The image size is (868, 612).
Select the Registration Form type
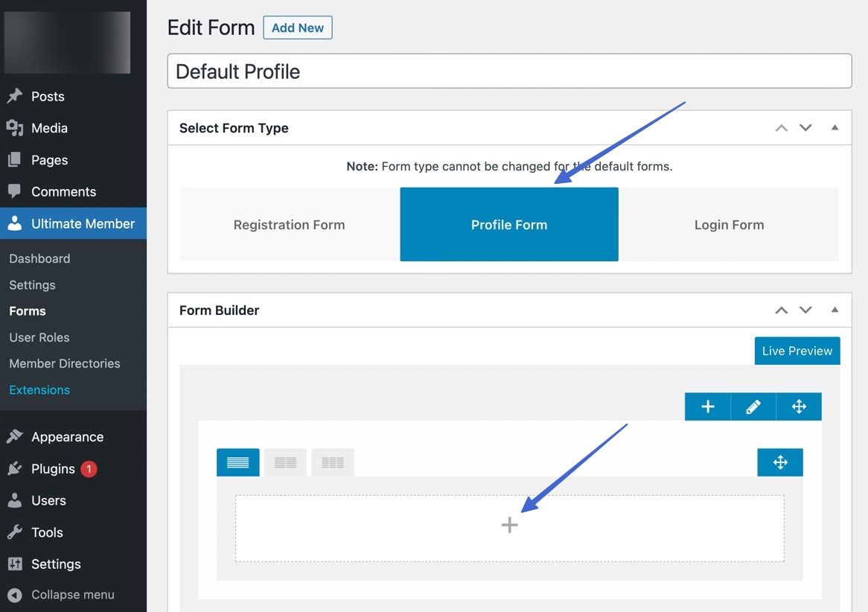(289, 224)
